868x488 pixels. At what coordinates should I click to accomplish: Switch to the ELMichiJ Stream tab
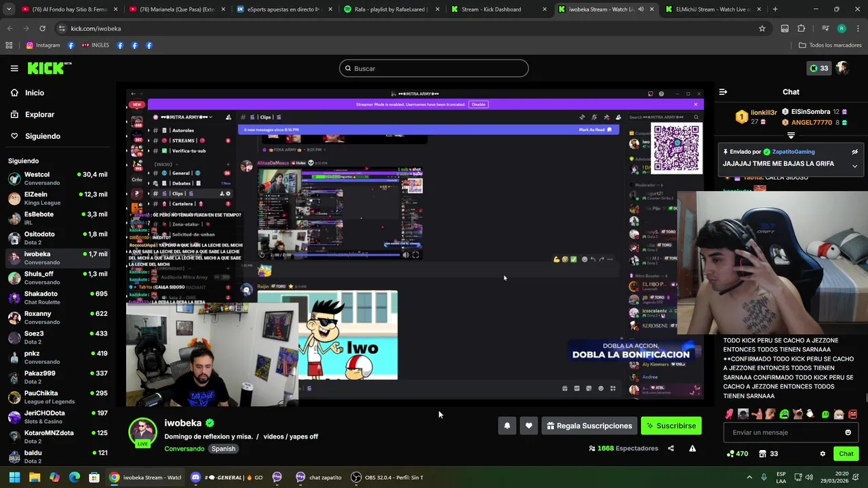713,9
